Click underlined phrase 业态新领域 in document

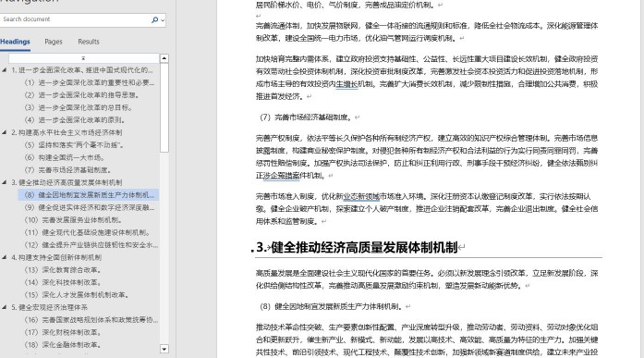tap(361, 196)
